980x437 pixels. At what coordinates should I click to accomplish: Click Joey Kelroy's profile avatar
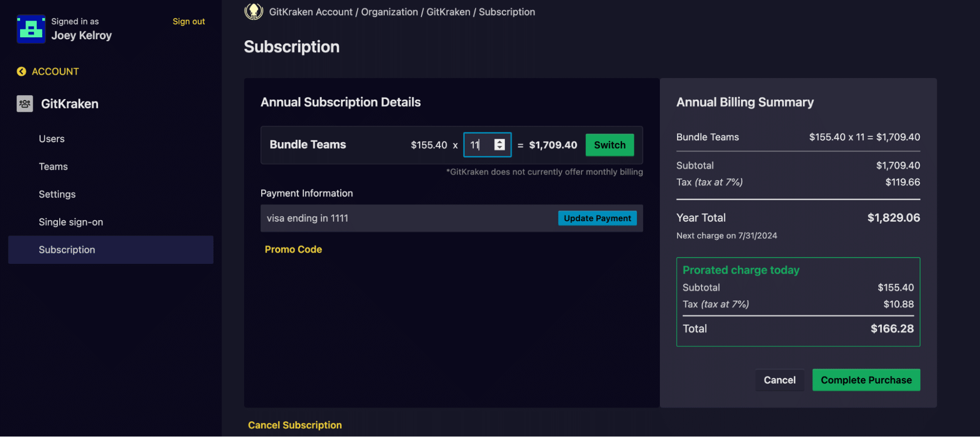(x=31, y=29)
